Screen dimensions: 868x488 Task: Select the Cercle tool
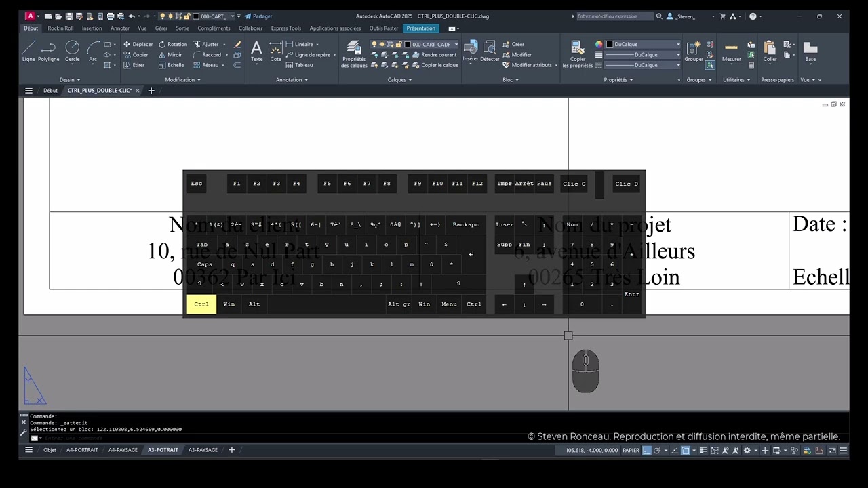coord(72,52)
